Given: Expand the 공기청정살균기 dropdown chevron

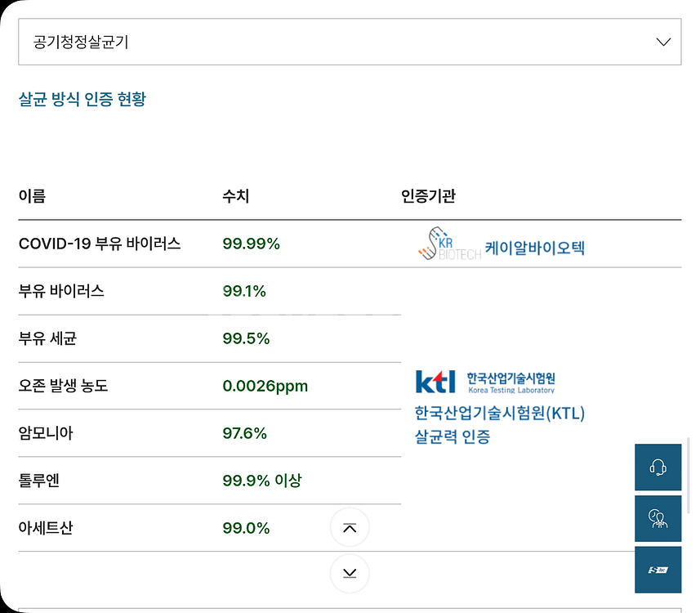Looking at the screenshot, I should click(663, 43).
